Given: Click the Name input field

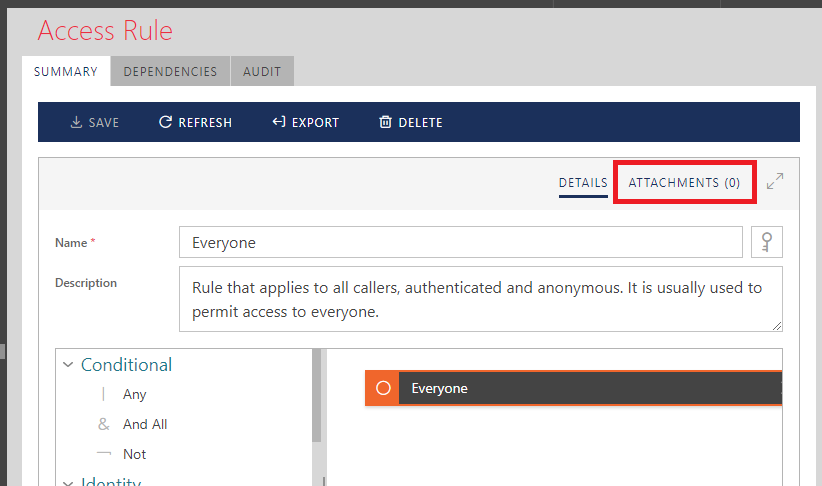Looking at the screenshot, I should point(460,243).
